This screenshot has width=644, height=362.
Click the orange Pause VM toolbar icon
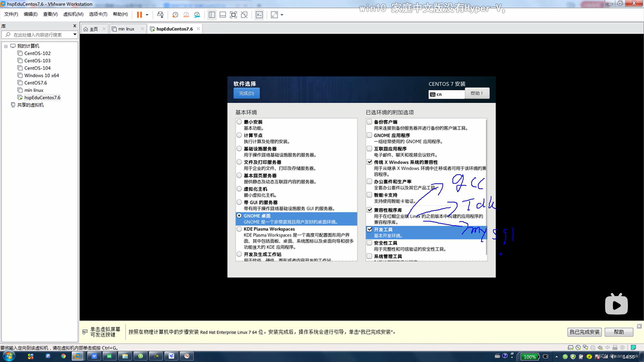140,15
